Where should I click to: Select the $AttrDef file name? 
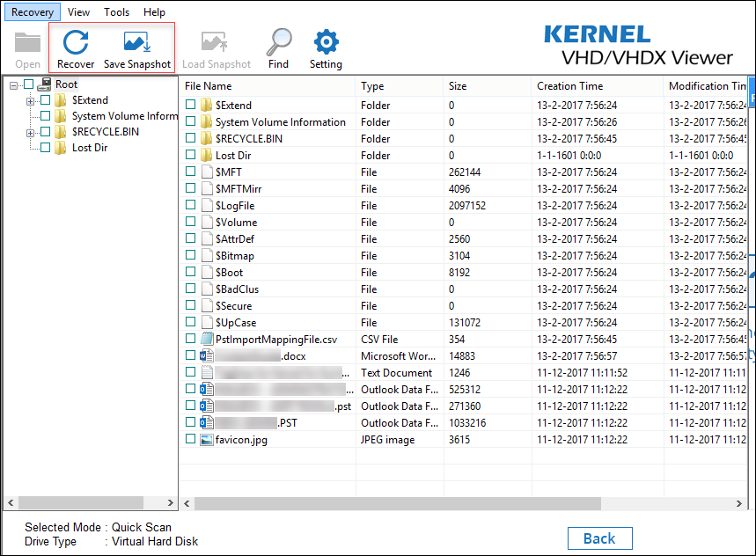pos(235,239)
